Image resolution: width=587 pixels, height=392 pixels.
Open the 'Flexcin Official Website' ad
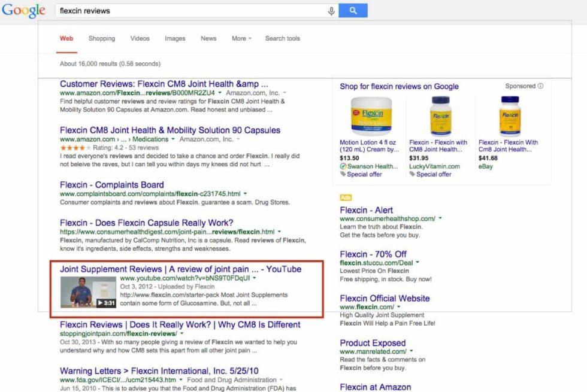(x=385, y=299)
